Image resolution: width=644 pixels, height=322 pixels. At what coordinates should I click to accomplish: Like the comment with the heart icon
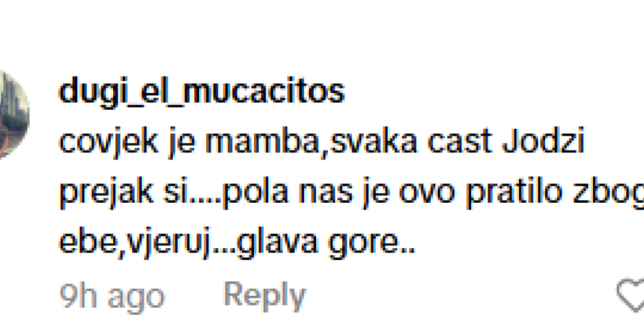(x=631, y=295)
